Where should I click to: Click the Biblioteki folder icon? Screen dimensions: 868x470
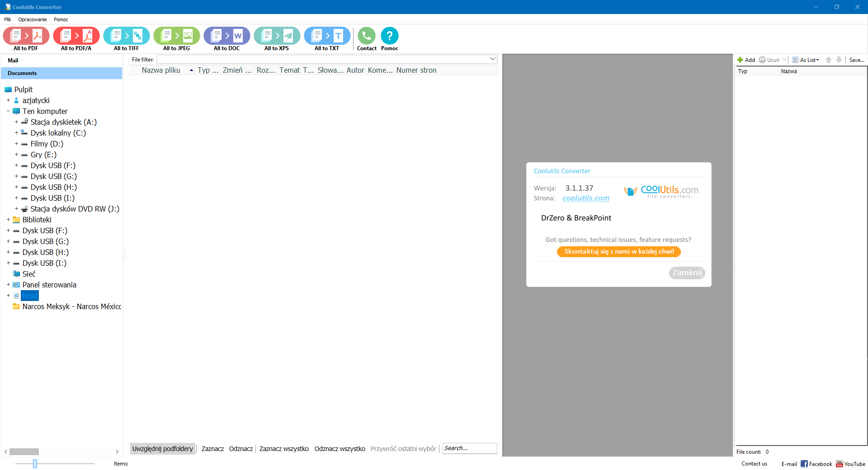[16, 220]
